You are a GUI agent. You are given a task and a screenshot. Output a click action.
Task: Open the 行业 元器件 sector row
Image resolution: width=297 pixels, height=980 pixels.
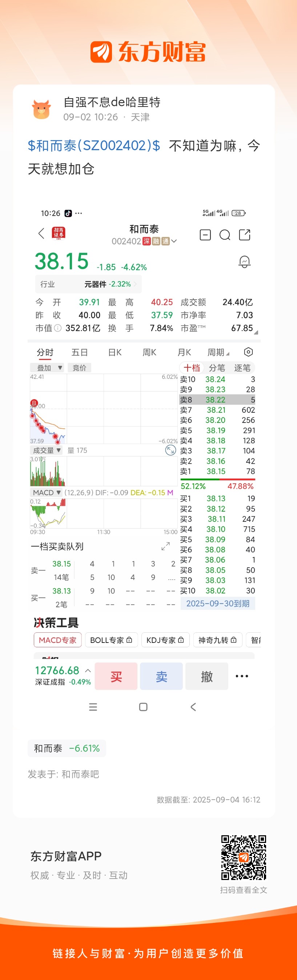88,284
